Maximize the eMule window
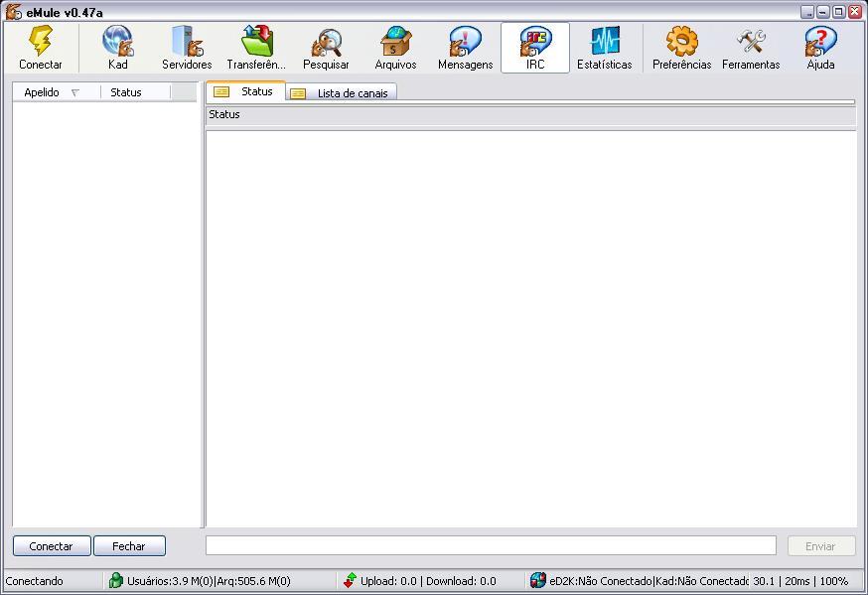Viewport: 868px width, 595px height. [x=839, y=12]
